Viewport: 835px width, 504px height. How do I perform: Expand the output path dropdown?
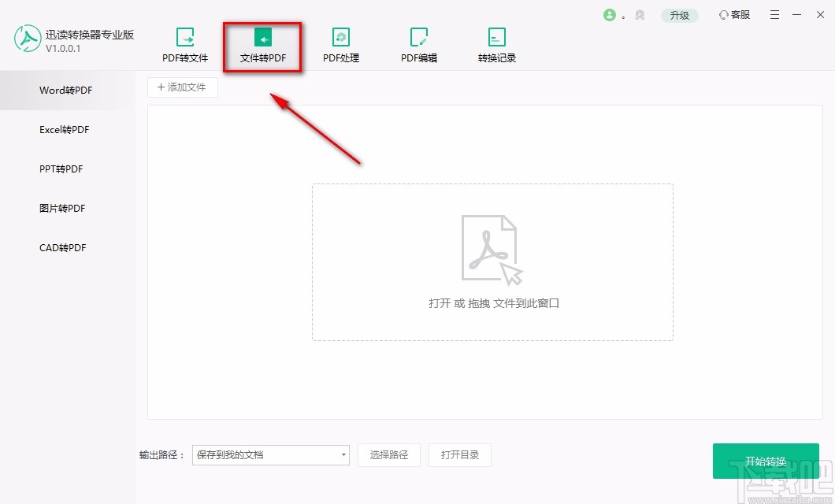click(x=343, y=455)
